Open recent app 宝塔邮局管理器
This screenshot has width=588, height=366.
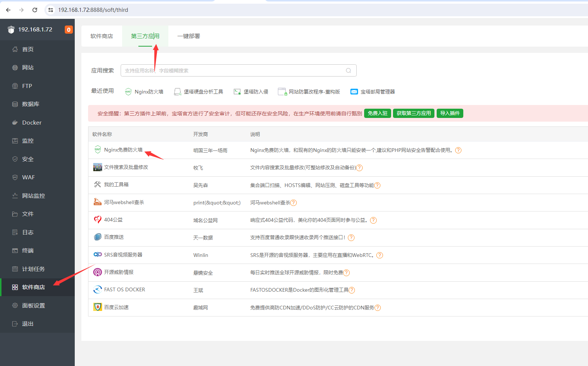(373, 92)
